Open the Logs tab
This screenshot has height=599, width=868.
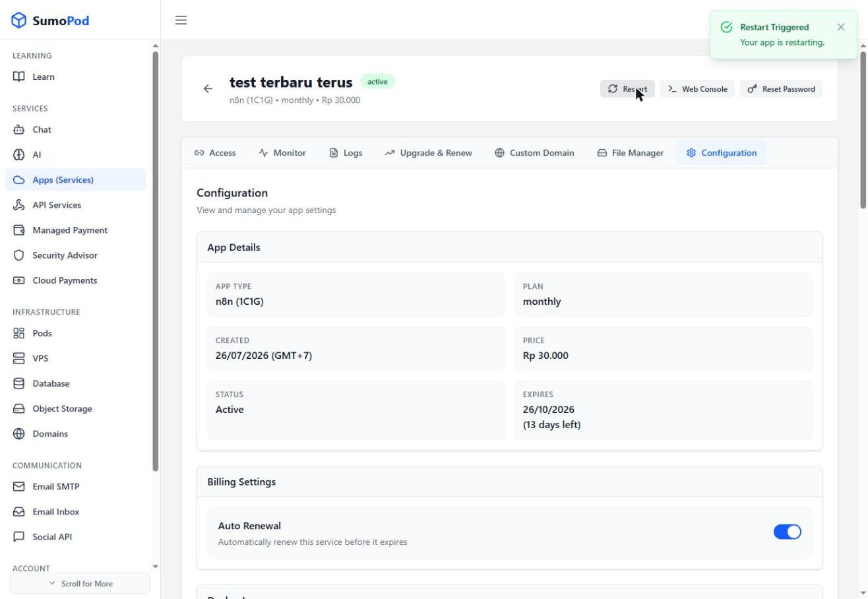click(346, 152)
